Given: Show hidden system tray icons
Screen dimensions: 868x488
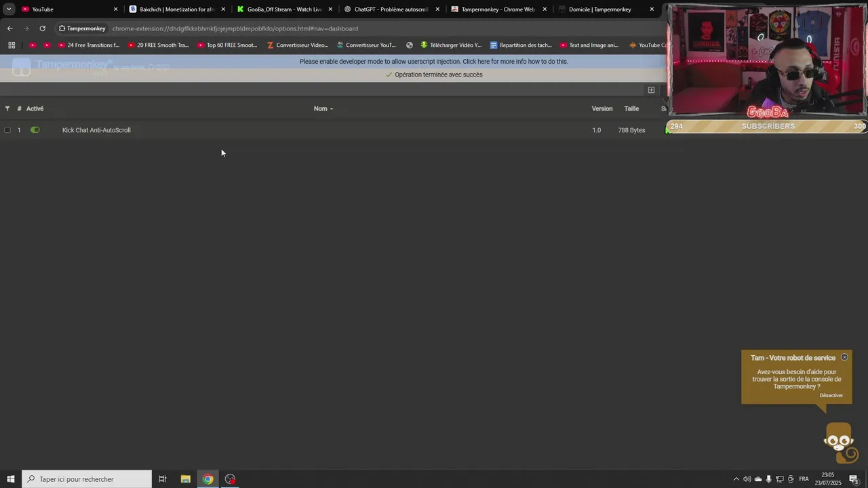Looking at the screenshot, I should [x=736, y=479].
